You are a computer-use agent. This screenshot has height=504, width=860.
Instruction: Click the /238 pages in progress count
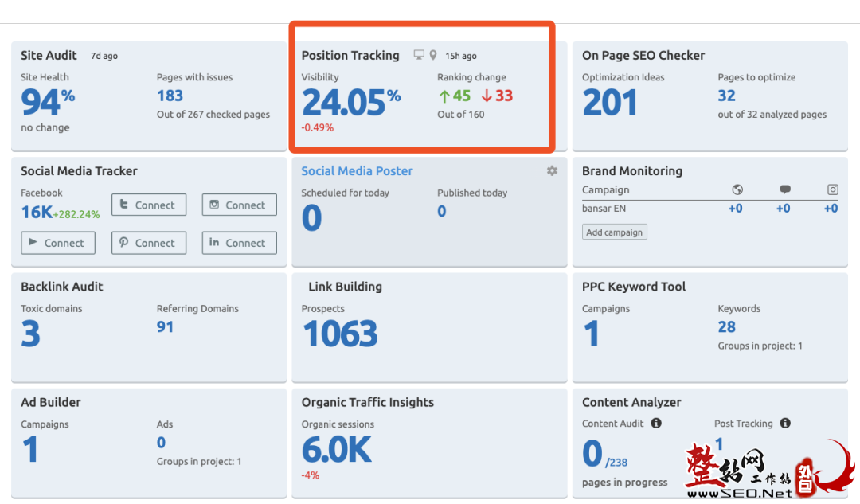click(x=616, y=463)
